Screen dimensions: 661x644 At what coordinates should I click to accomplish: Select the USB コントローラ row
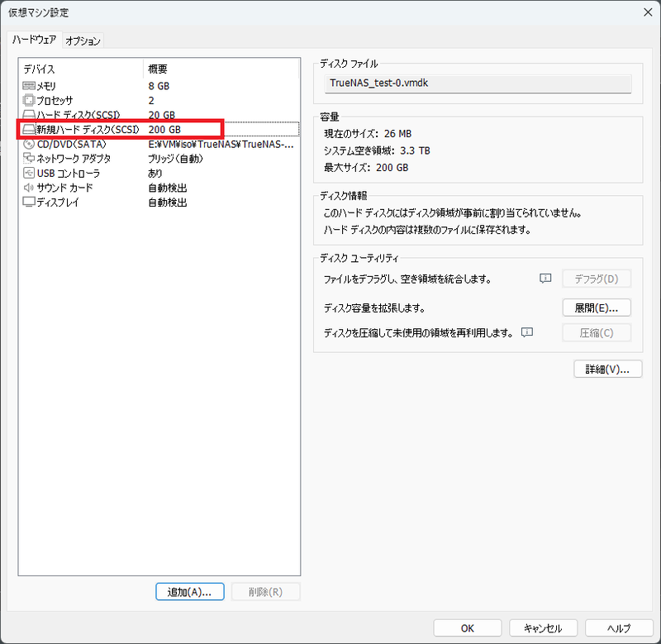tap(160, 173)
